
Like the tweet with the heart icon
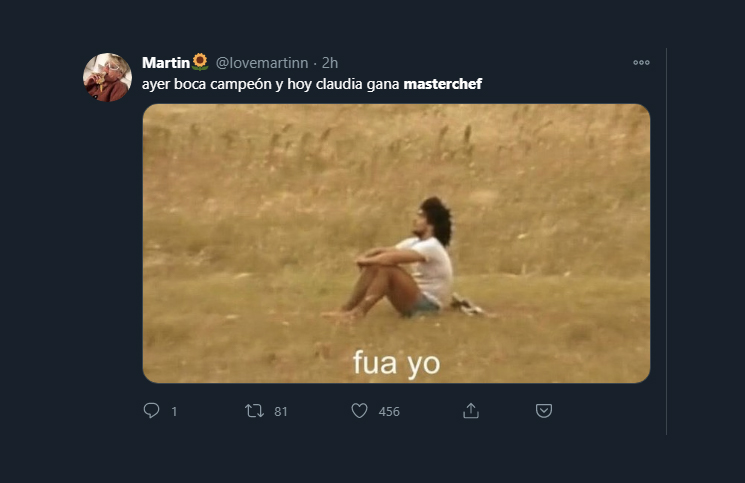(359, 411)
